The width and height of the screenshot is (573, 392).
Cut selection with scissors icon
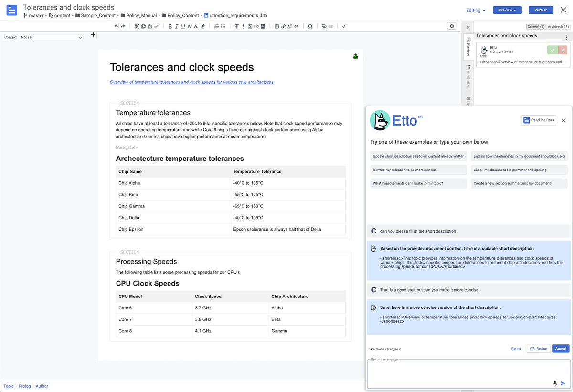point(137,26)
